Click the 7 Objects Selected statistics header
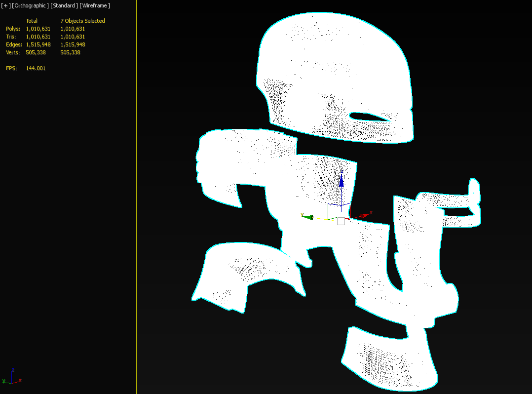The height and width of the screenshot is (394, 532). coord(82,21)
